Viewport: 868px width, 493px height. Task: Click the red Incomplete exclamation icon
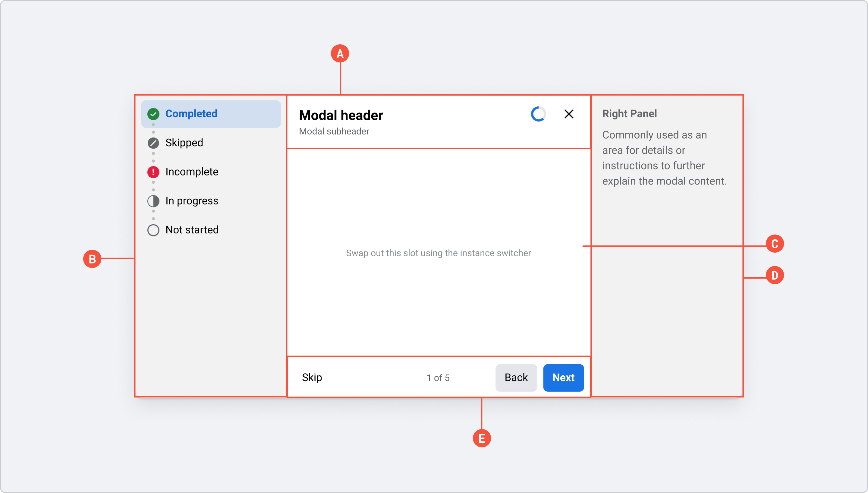coord(153,172)
